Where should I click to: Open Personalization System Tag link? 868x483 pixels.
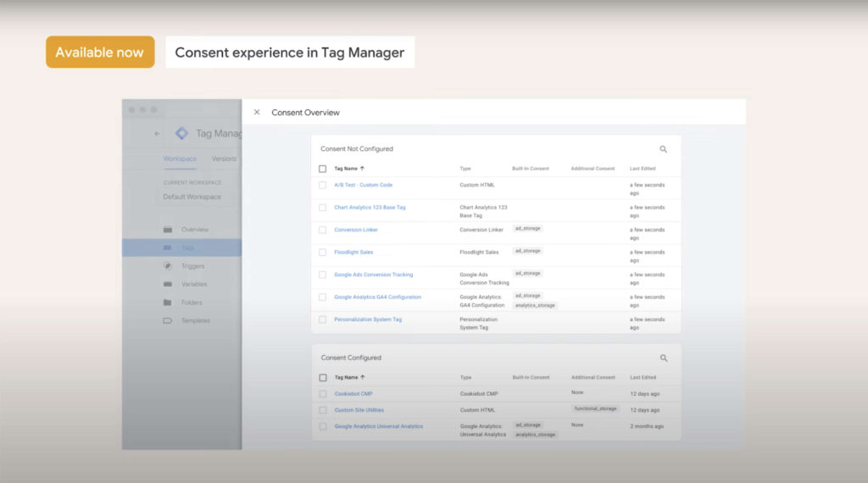click(x=368, y=319)
